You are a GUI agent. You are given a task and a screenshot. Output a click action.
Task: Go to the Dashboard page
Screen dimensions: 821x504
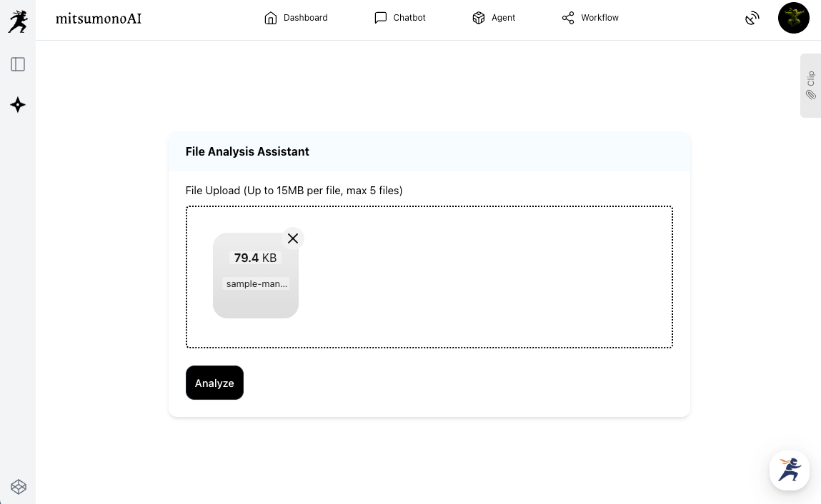pos(296,18)
